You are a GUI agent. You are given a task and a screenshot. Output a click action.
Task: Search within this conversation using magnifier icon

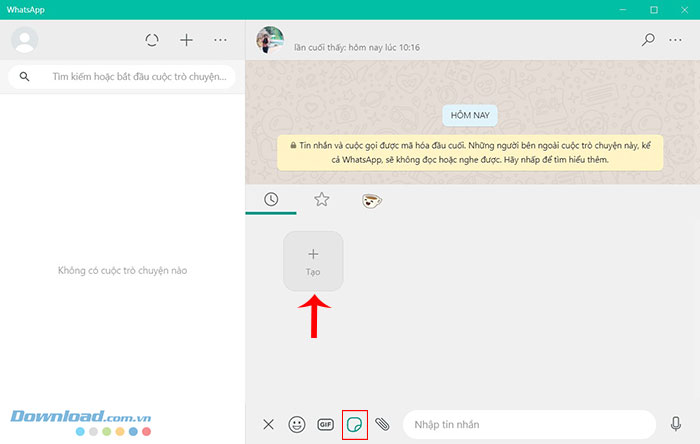(x=648, y=40)
